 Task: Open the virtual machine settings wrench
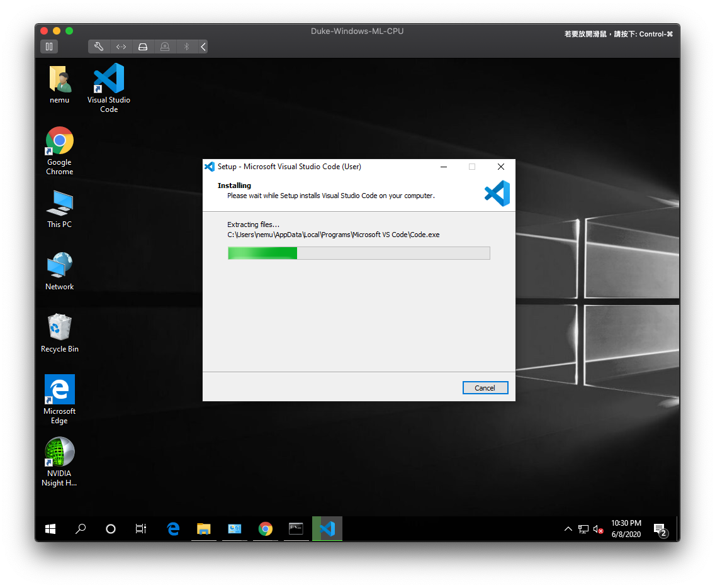click(99, 46)
